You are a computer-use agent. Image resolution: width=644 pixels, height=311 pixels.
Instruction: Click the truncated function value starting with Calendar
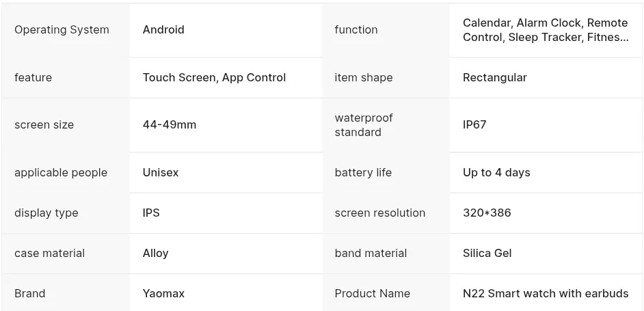pos(545,30)
